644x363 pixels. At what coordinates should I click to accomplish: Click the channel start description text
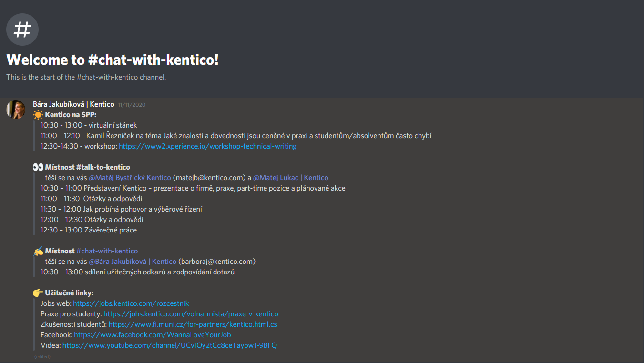(x=86, y=77)
